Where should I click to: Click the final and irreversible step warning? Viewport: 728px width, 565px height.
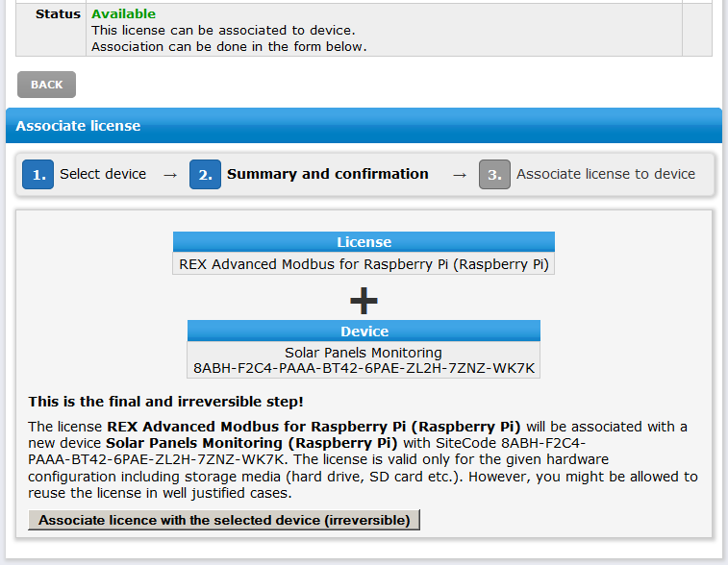click(x=165, y=402)
